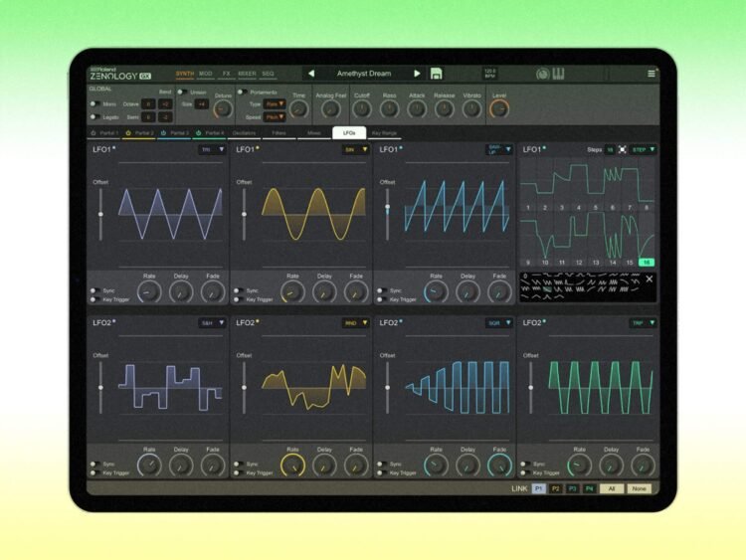Click the Analog Feel knob
Viewport: 746px width, 560px height.
click(x=330, y=109)
